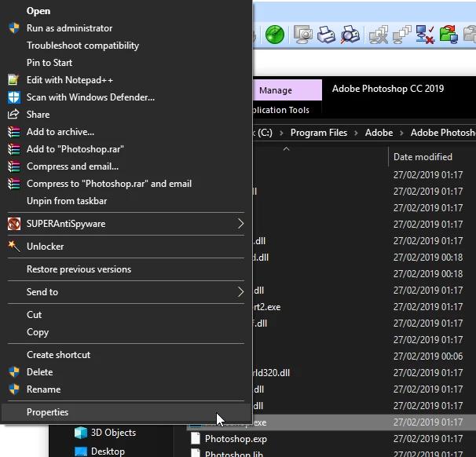The image size is (476, 457).
Task: Select file ending in ld320.dll
Action: click(x=271, y=373)
